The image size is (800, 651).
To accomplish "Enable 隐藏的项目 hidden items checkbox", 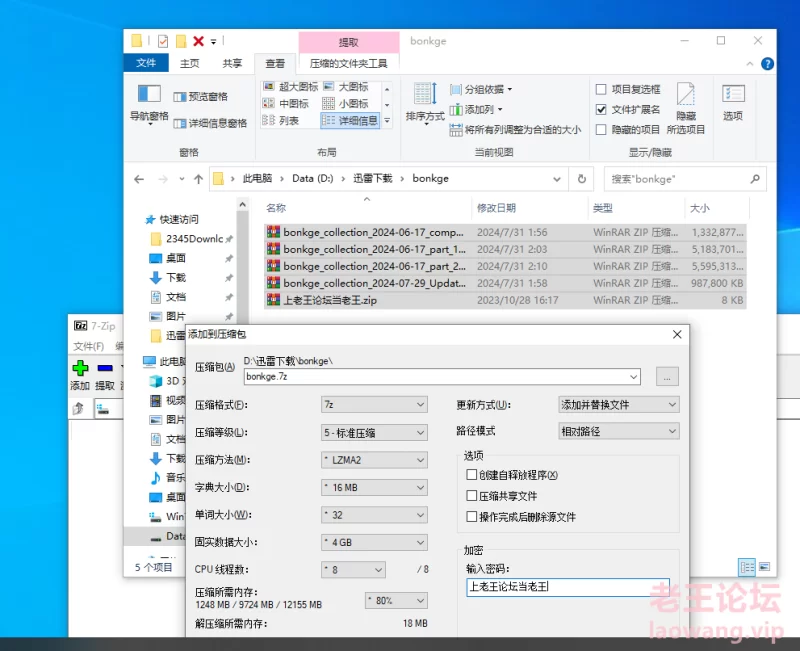I will [601, 130].
